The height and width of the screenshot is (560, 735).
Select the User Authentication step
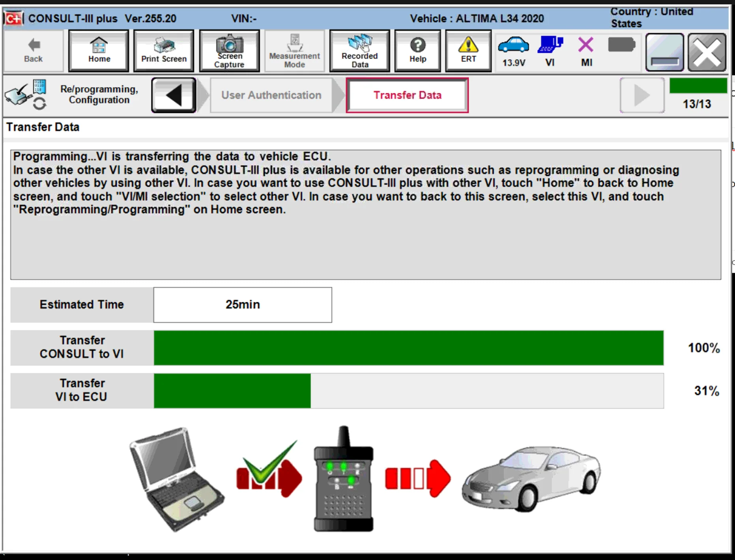pos(271,95)
